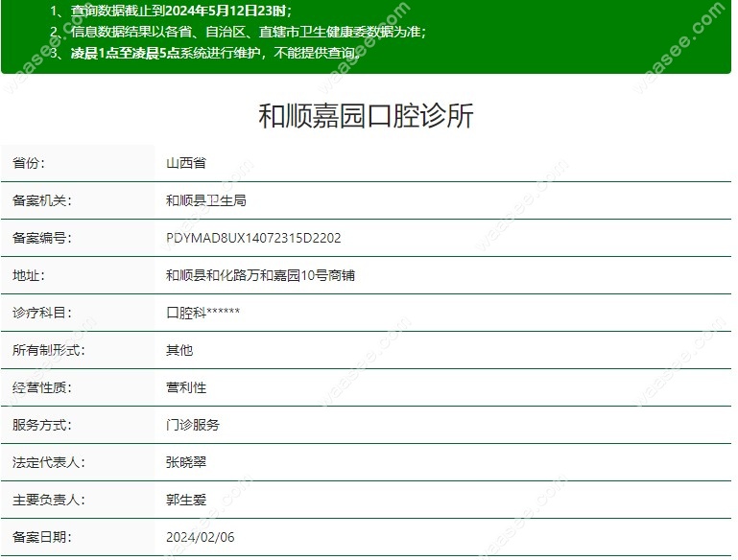Select the name 郭生爱
The image size is (738, 560).
click(x=186, y=500)
